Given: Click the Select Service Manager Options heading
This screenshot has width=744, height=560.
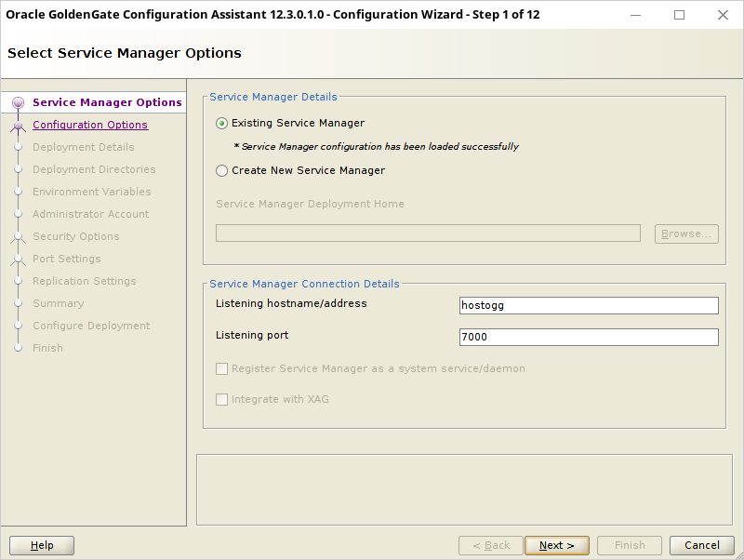Looking at the screenshot, I should click(x=125, y=53).
